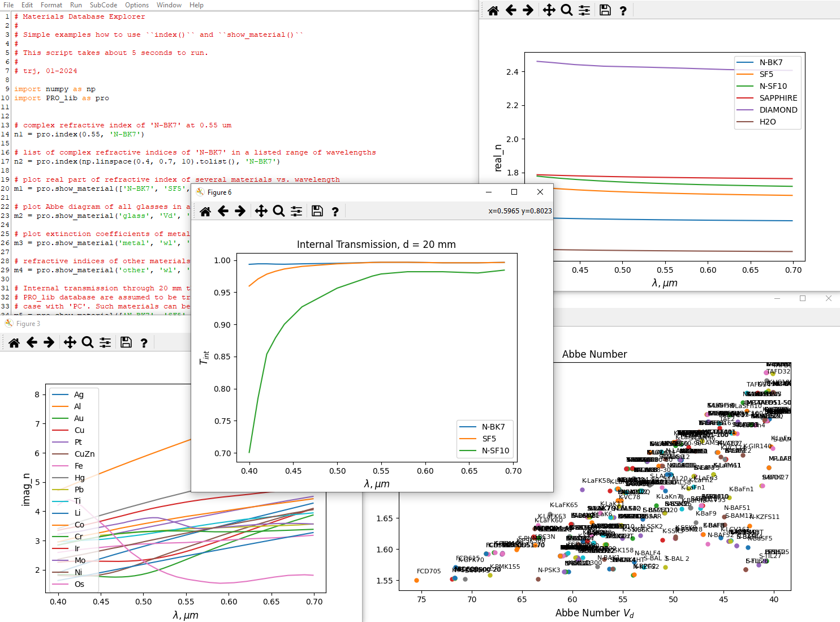Open the File menu

point(8,5)
